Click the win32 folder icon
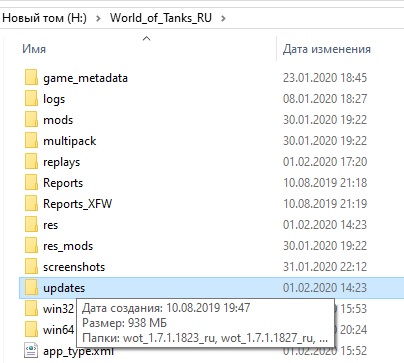 click(31, 309)
